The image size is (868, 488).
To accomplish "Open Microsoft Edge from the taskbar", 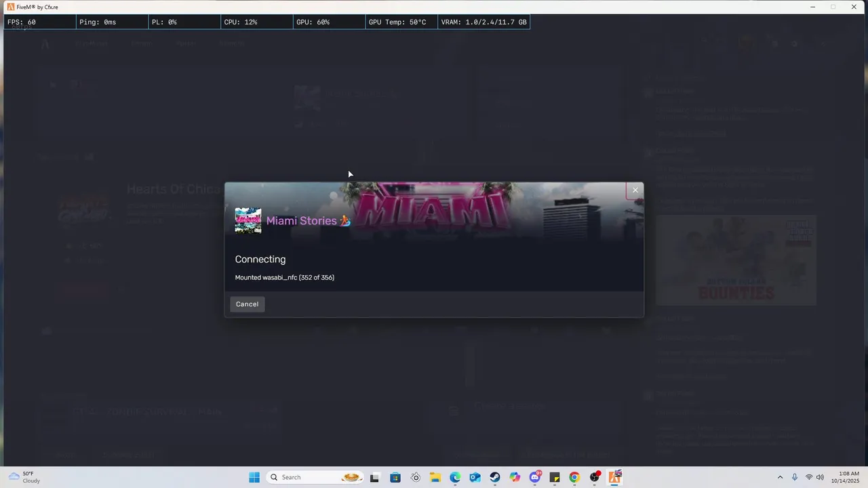I will (x=455, y=477).
